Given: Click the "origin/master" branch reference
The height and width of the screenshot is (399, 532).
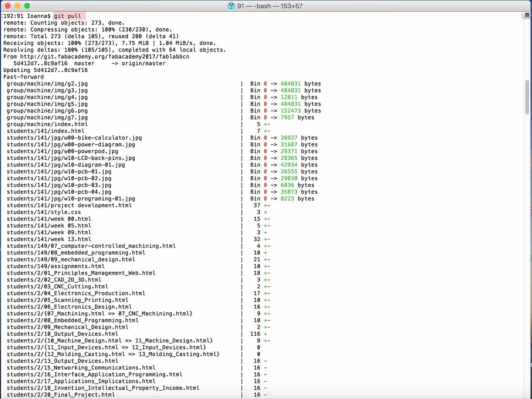Looking at the screenshot, I should tap(143, 63).
